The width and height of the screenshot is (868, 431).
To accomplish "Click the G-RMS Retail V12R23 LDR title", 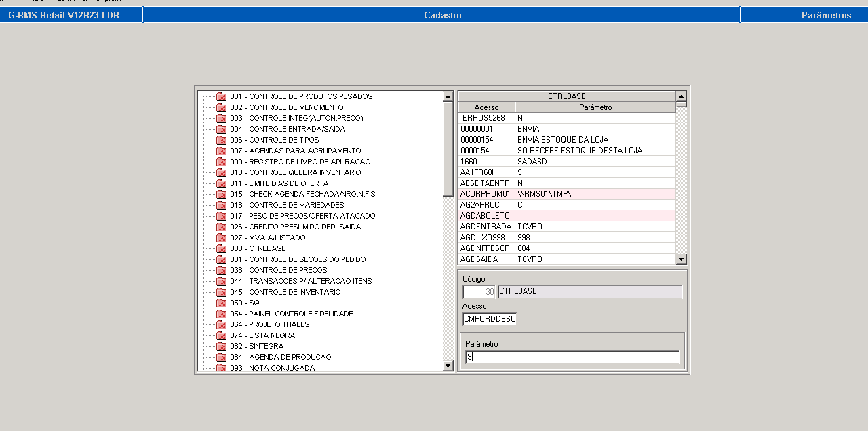I will coord(64,15).
